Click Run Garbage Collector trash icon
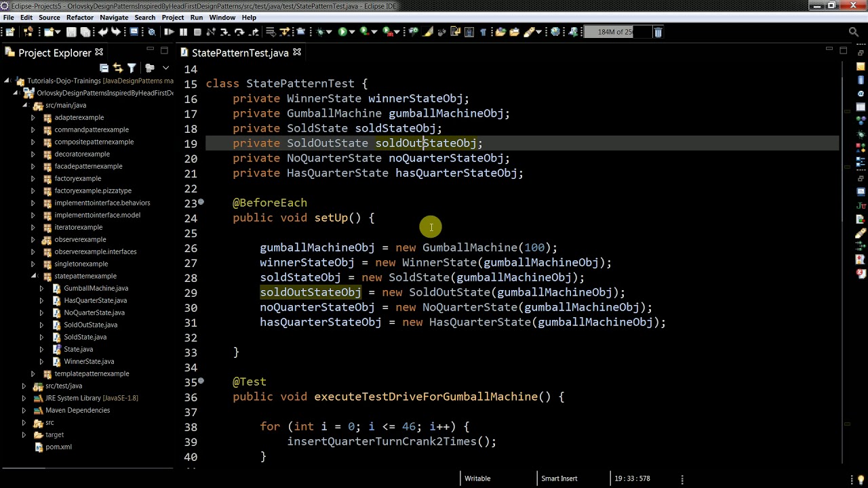The image size is (868, 488). tap(658, 32)
